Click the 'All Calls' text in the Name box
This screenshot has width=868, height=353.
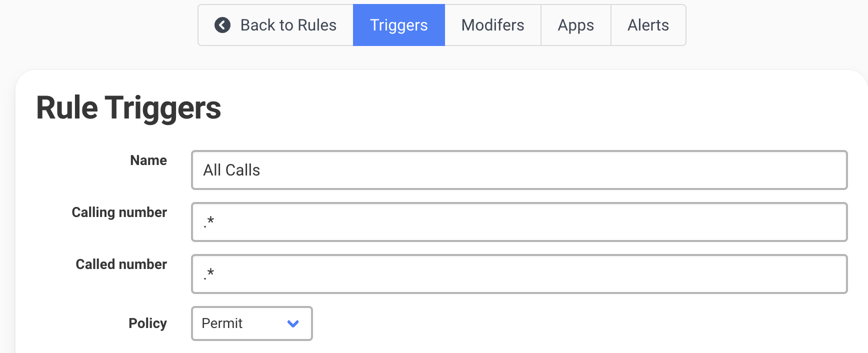click(231, 170)
